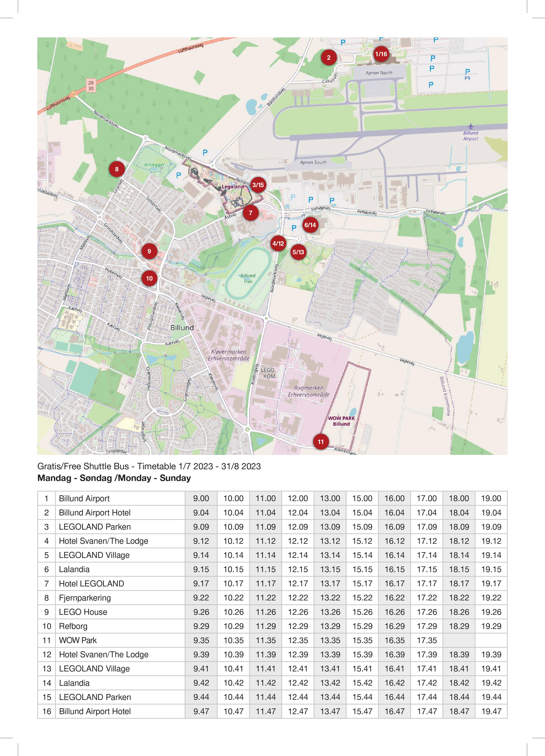Select map marker 11 at WOW Park

click(321, 442)
